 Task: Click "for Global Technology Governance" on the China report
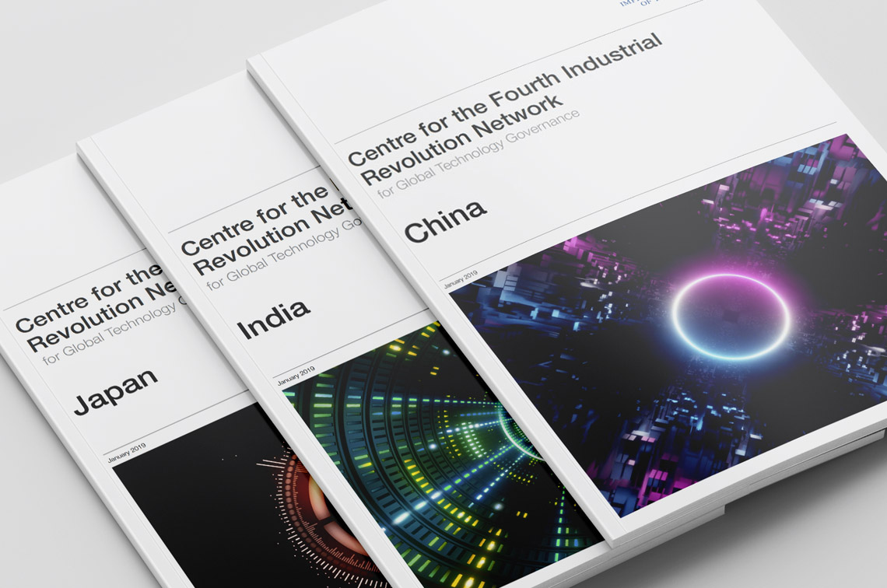click(479, 153)
